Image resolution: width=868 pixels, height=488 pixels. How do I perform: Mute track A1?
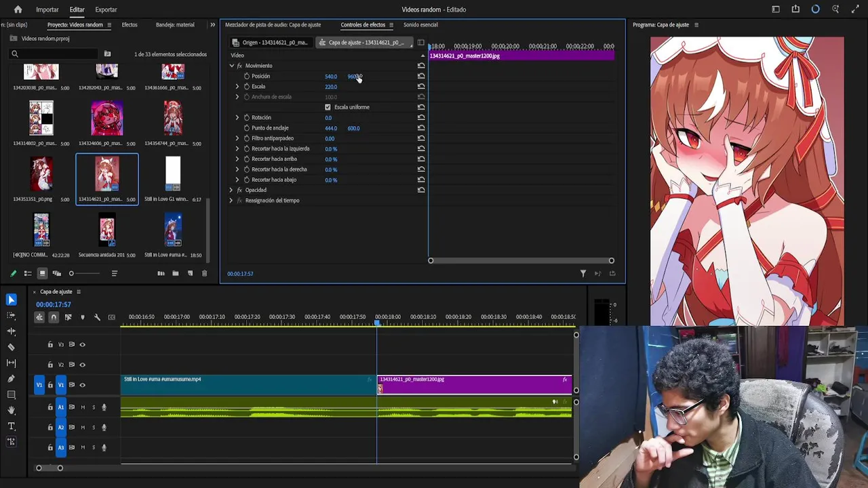pos(83,407)
